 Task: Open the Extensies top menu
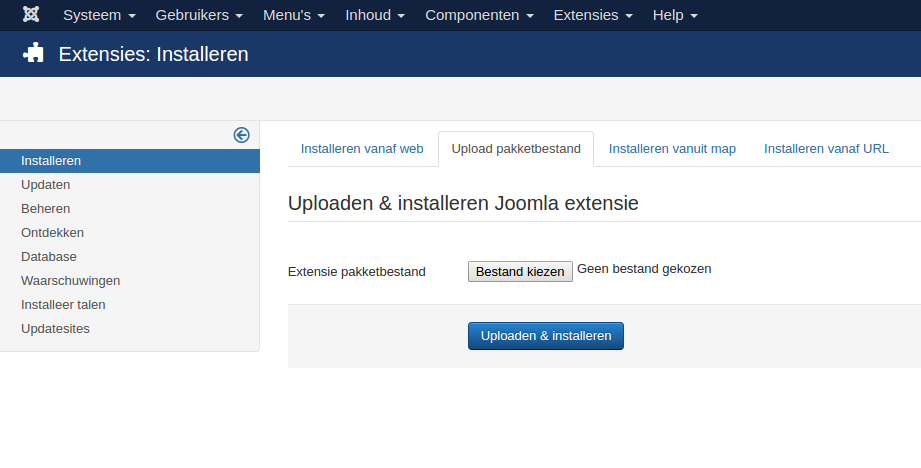(x=593, y=15)
